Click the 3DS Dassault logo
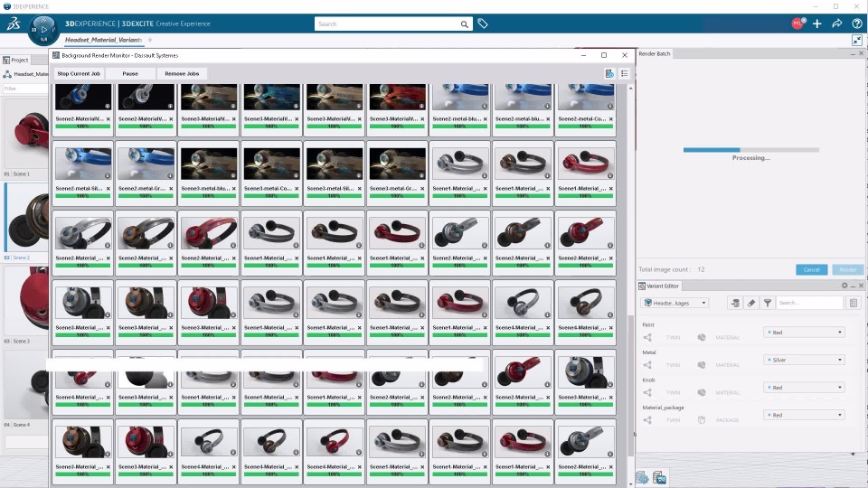868x488 pixels. point(14,23)
